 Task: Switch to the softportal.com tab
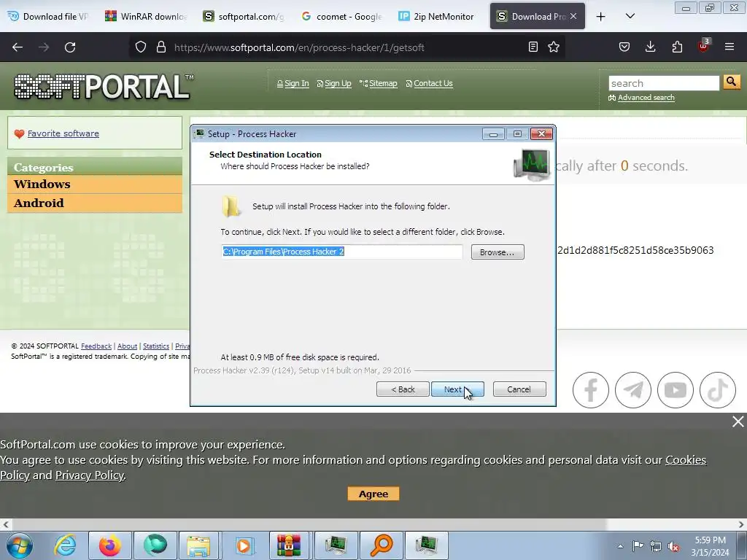pos(244,17)
